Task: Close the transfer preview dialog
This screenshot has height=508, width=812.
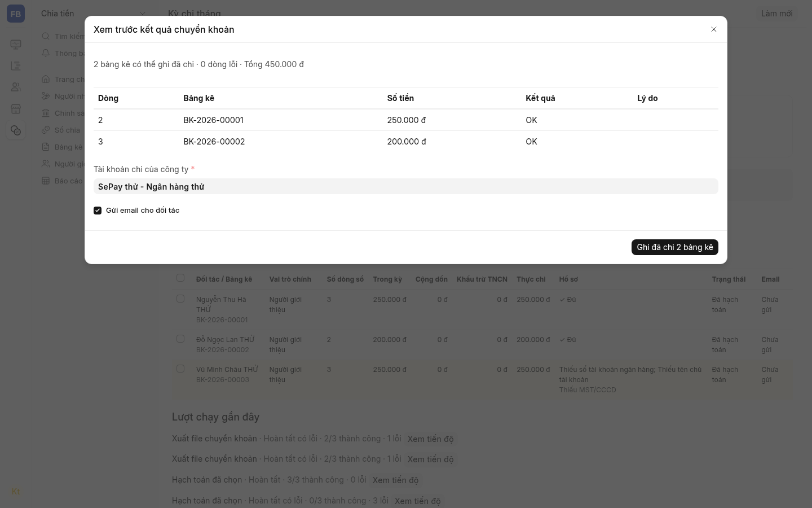Action: tap(714, 29)
